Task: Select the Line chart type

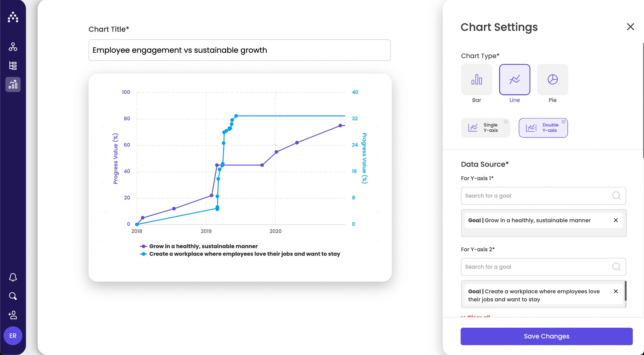Action: pos(515,79)
